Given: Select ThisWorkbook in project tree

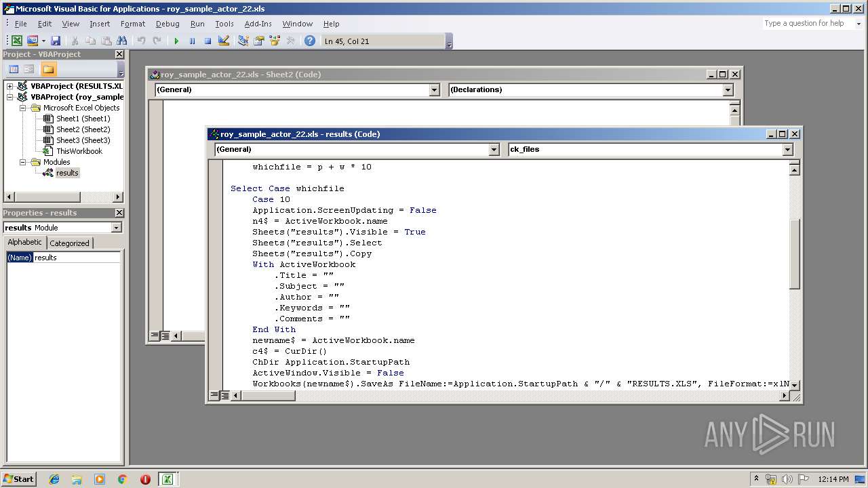Looking at the screenshot, I should tap(79, 151).
